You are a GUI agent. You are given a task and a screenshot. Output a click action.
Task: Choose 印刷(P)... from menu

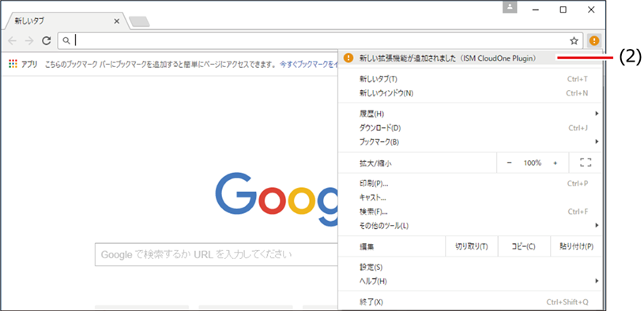[470, 183]
